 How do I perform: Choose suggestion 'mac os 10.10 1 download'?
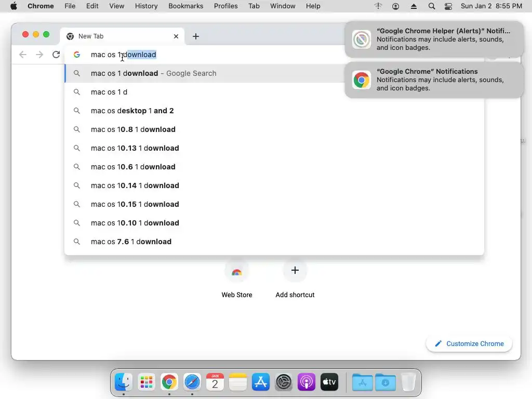274,222
